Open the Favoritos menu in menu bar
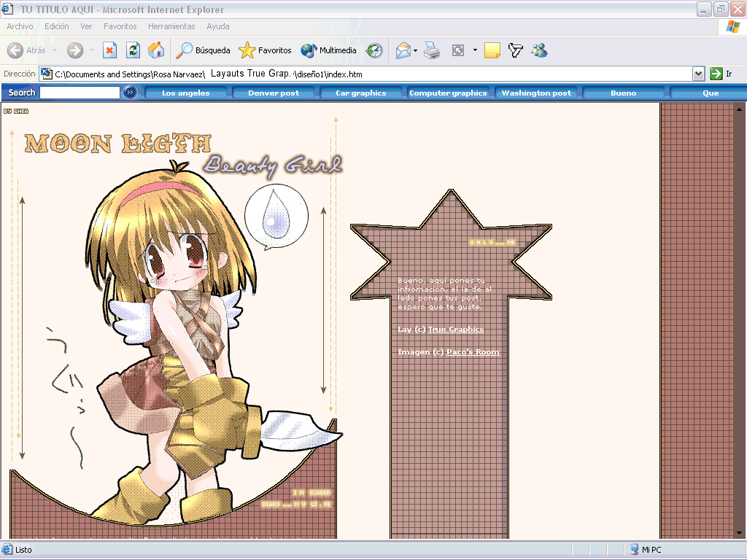The image size is (747, 560). 120,27
